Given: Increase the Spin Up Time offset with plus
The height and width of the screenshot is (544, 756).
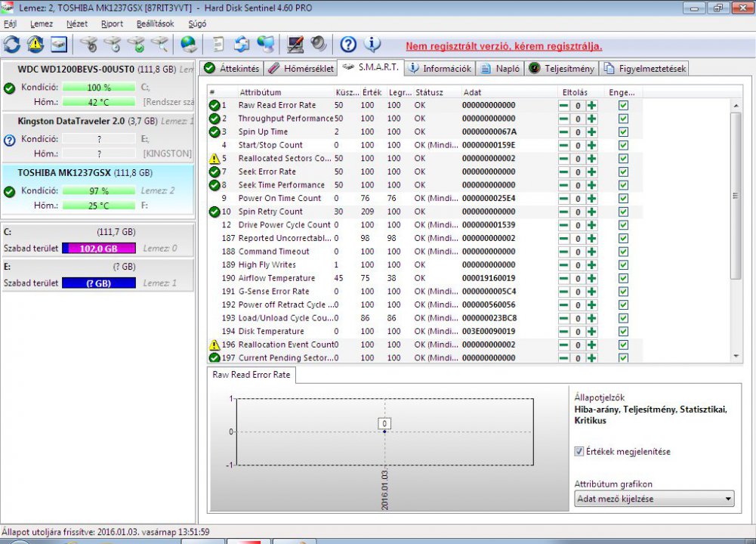Looking at the screenshot, I should click(591, 132).
